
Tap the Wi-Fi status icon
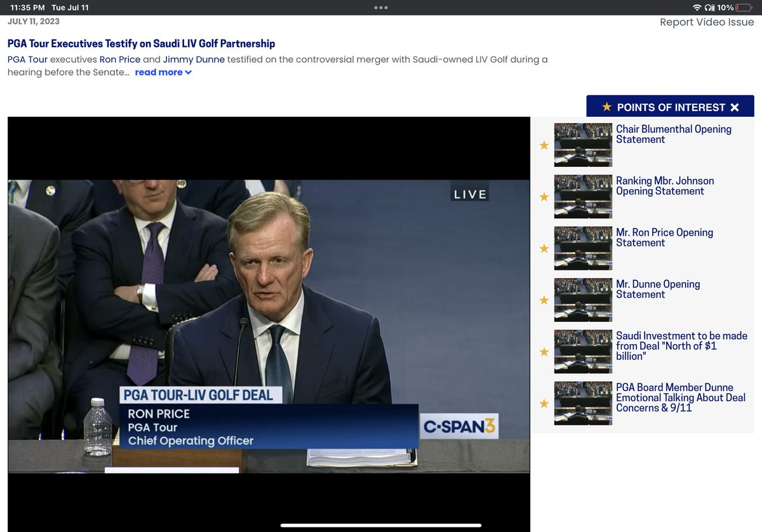point(697,8)
